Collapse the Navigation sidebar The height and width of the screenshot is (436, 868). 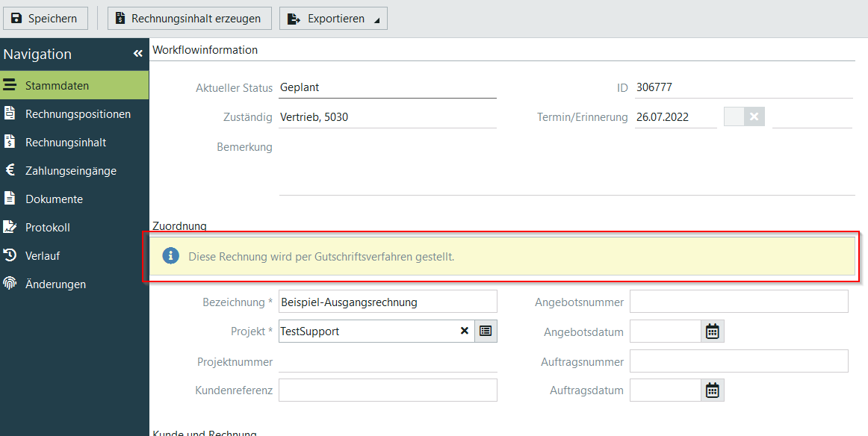pyautogui.click(x=137, y=54)
